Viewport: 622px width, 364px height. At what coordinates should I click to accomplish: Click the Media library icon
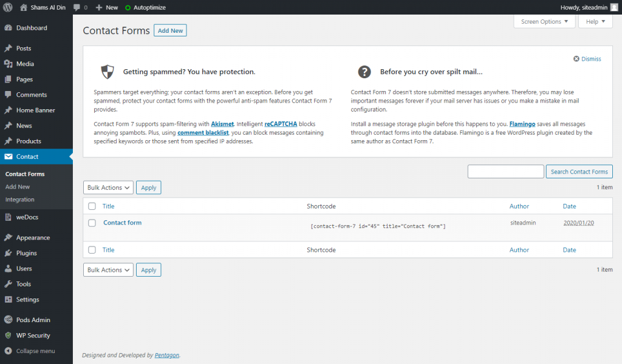click(x=8, y=64)
